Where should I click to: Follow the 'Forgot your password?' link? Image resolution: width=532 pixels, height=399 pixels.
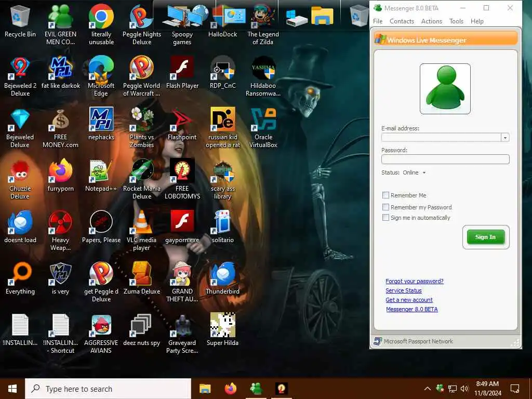[414, 281]
